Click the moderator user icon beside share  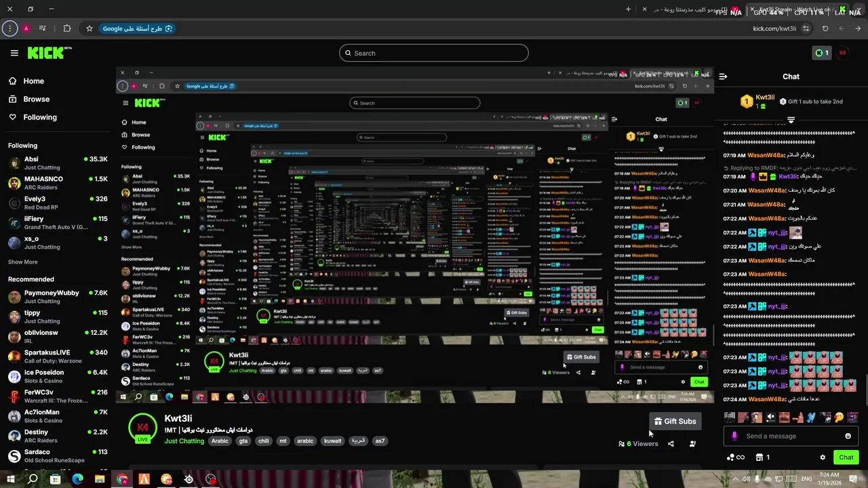tap(692, 444)
